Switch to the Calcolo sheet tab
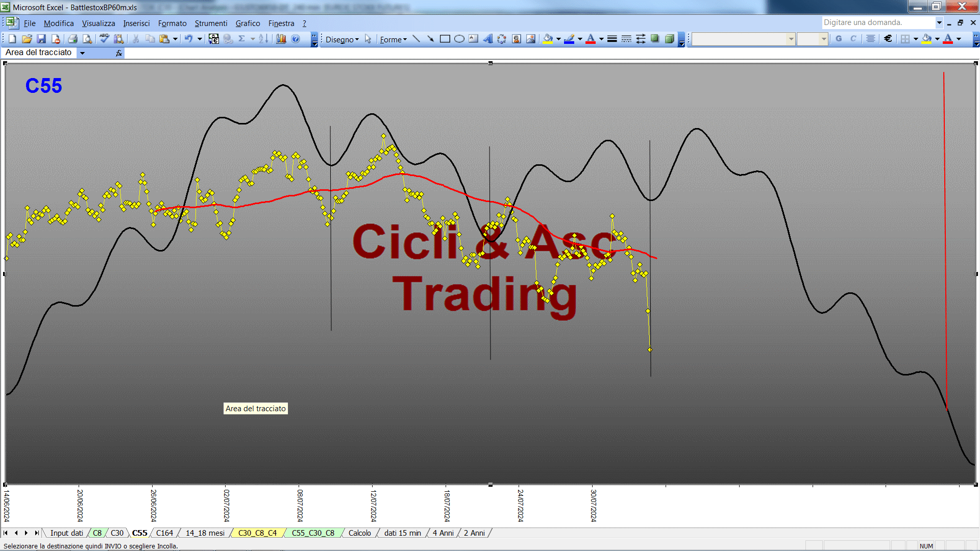The image size is (980, 551). coord(360,533)
